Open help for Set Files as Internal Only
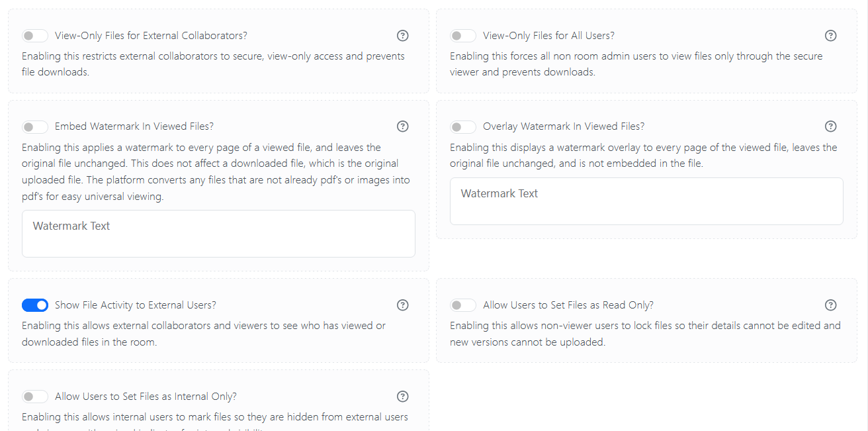This screenshot has width=868, height=431. click(402, 397)
